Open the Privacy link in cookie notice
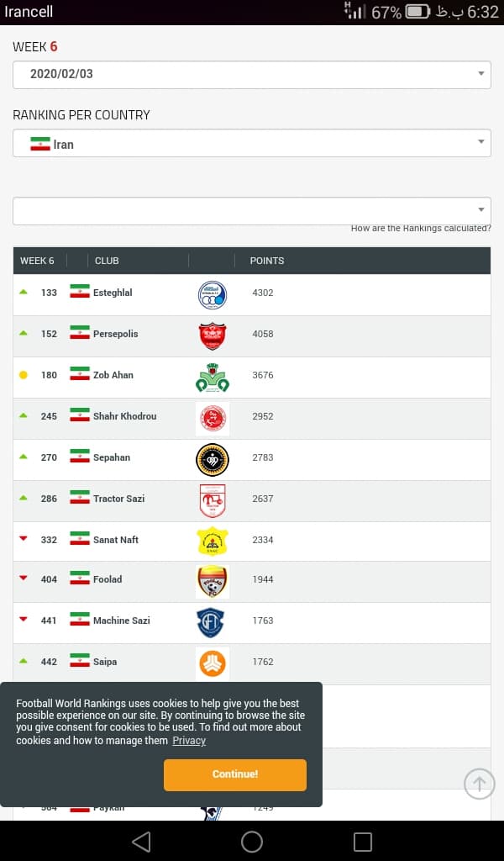Screen dimensions: 504x861 pos(189,741)
